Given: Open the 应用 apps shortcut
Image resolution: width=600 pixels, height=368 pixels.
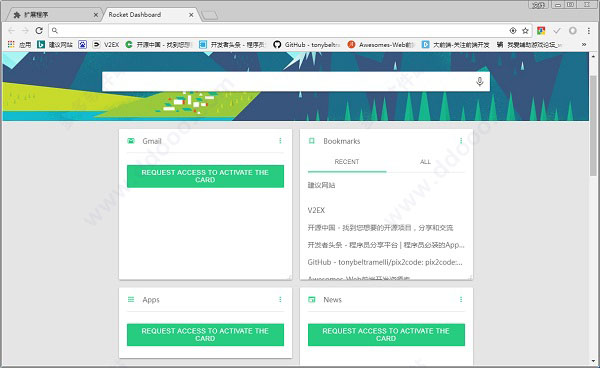Looking at the screenshot, I should 19,45.
